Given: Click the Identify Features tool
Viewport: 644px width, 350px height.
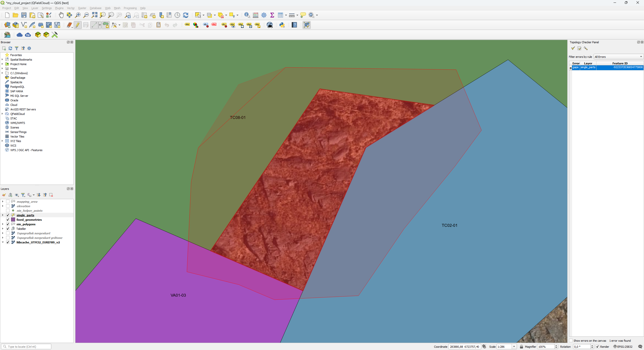Looking at the screenshot, I should [x=247, y=15].
